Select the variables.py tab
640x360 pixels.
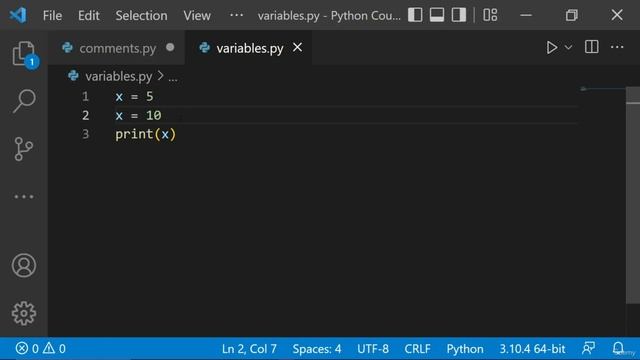(249, 48)
